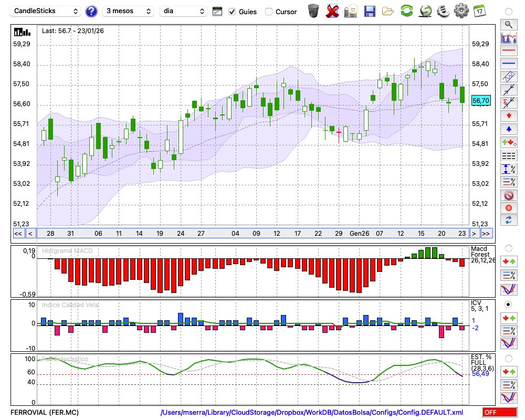Click the Config.DEFAULT.xml file path link
Viewport: 525px width, 420px height.
coord(312,413)
